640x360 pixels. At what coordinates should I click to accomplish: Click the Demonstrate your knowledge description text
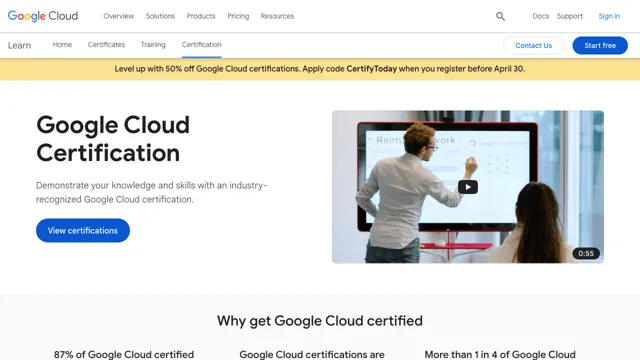coord(151,192)
